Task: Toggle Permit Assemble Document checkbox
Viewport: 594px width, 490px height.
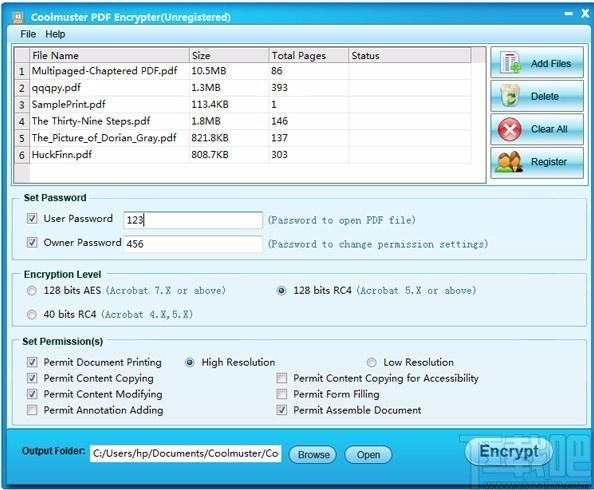Action: point(281,410)
